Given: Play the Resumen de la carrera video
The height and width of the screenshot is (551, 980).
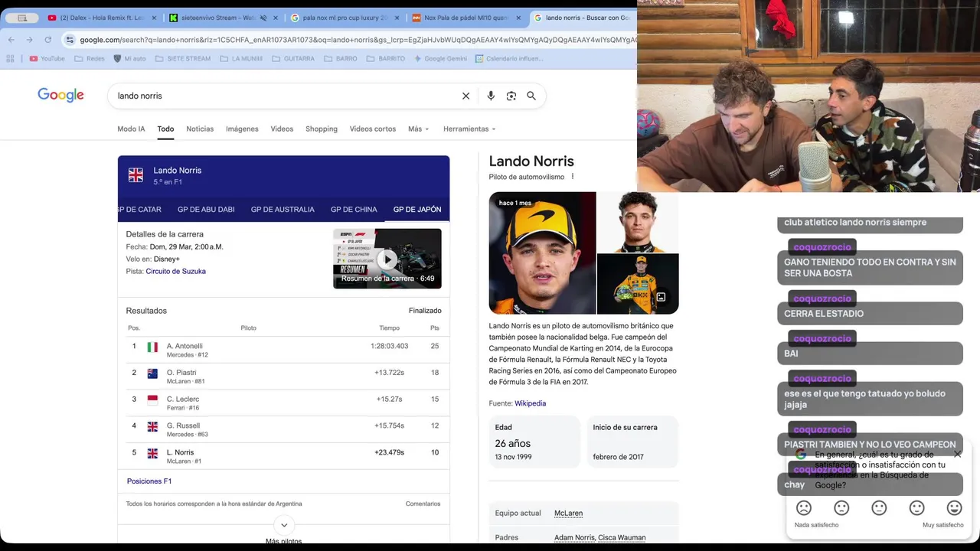Looking at the screenshot, I should click(387, 259).
